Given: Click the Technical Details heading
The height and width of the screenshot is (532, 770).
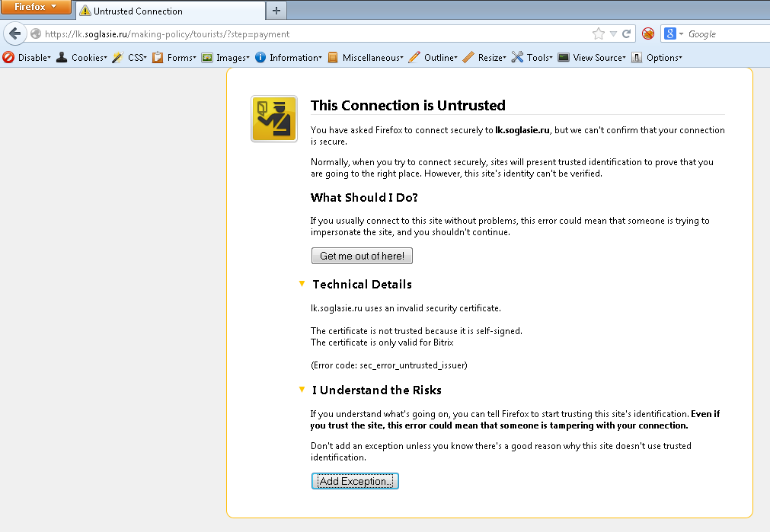Looking at the screenshot, I should click(x=363, y=284).
